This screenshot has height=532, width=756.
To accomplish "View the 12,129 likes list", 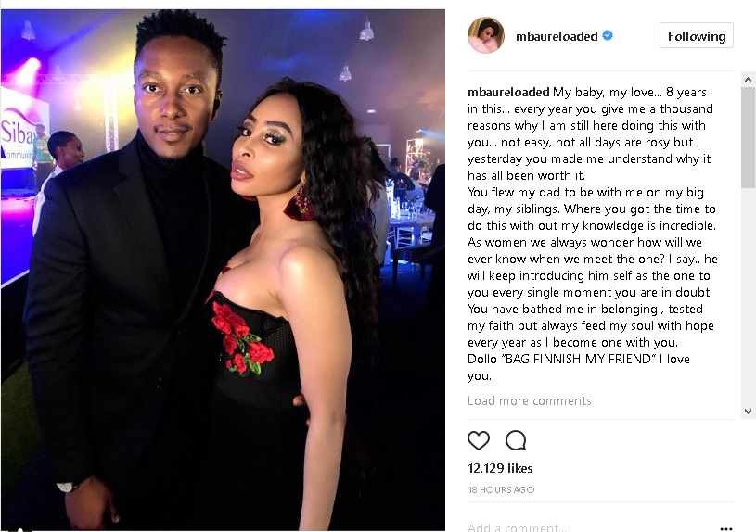I will pos(500,468).
